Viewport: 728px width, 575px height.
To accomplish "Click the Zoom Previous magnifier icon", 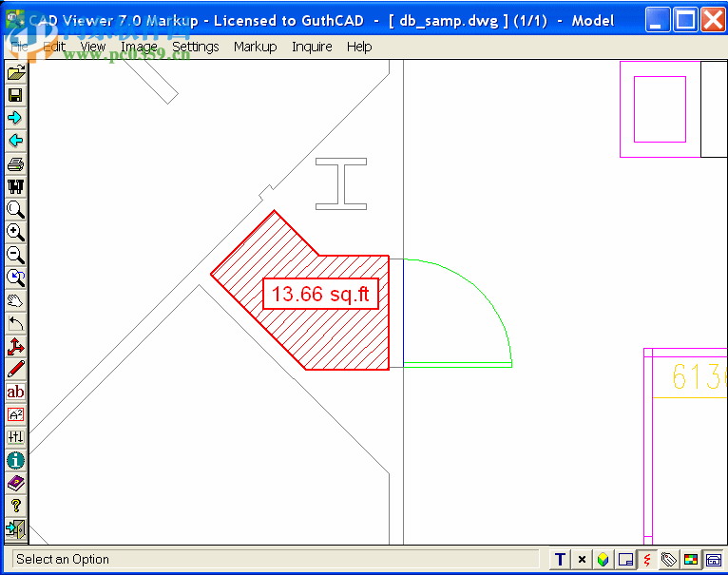I will click(16, 278).
